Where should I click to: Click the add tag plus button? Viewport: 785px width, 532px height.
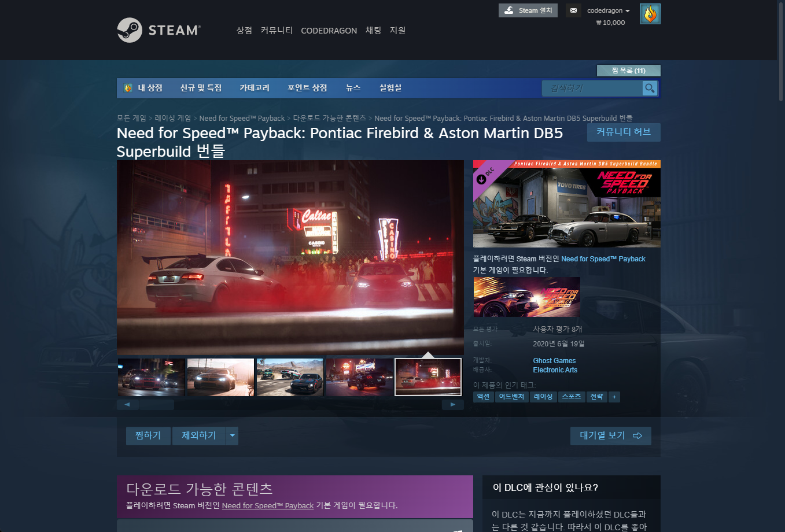click(614, 397)
